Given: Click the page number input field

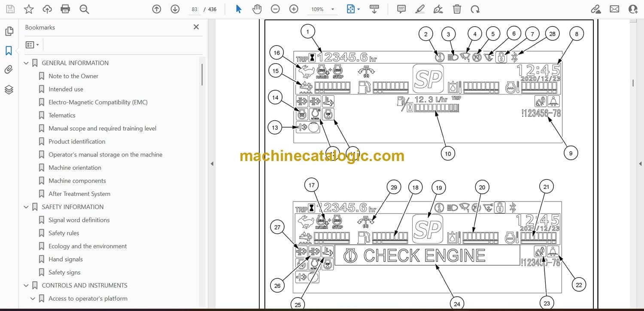Looking at the screenshot, I should coord(194,9).
